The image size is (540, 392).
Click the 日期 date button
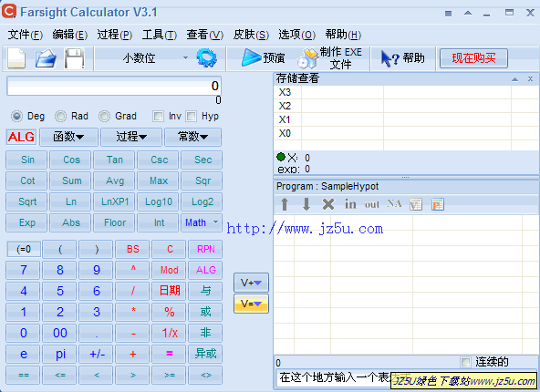(x=169, y=291)
